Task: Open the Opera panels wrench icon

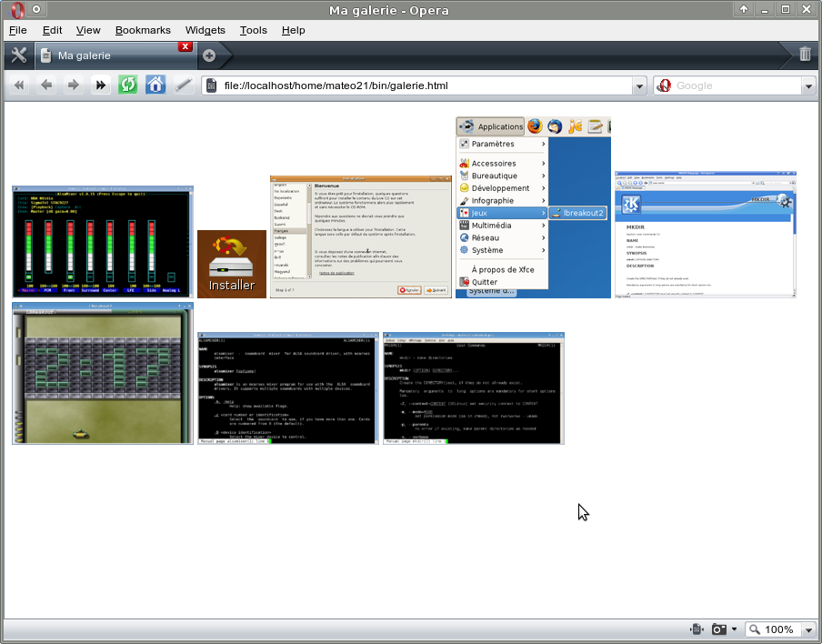Action: tap(18, 55)
